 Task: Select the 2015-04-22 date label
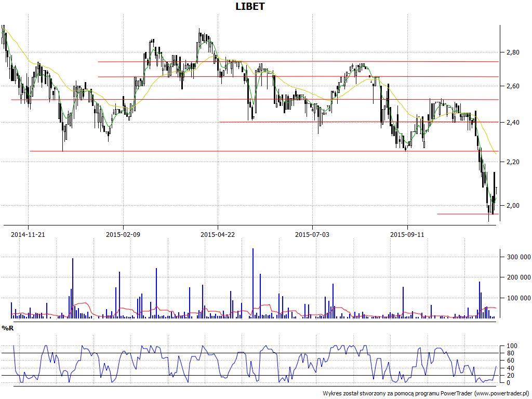pos(218,234)
